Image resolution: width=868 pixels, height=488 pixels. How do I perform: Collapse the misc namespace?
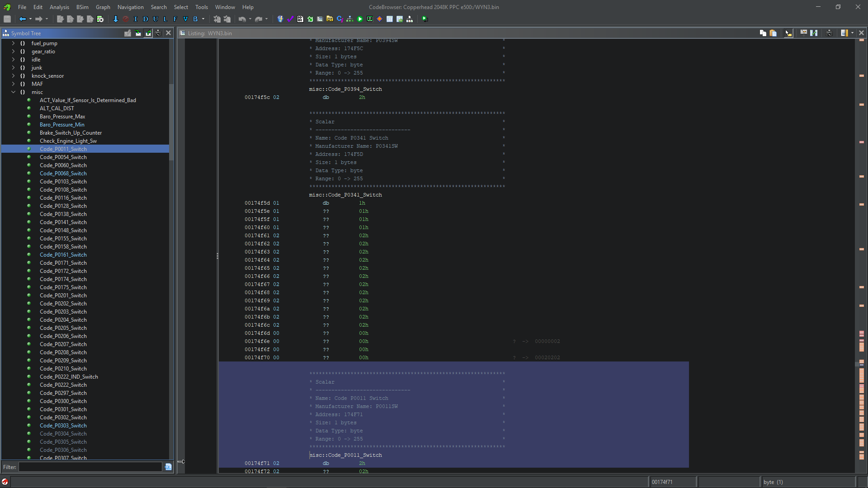click(13, 92)
